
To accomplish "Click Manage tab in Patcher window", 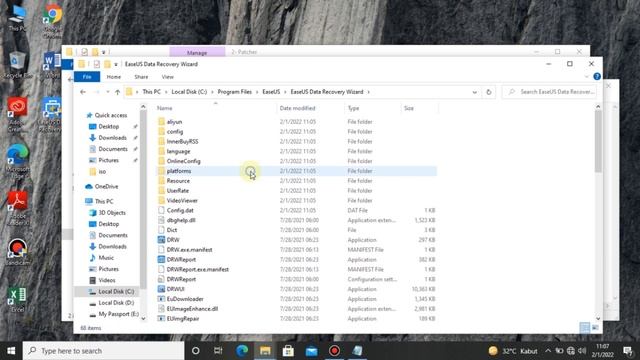I will click(197, 52).
